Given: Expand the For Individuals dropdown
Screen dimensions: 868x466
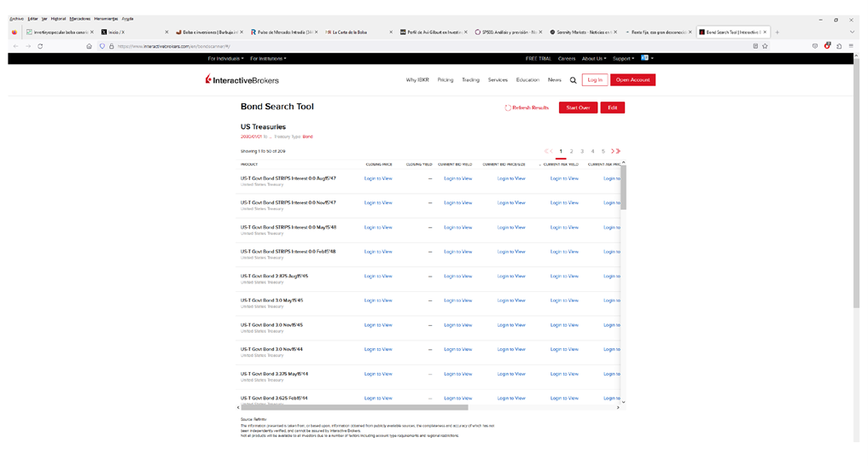Looking at the screenshot, I should tap(225, 59).
